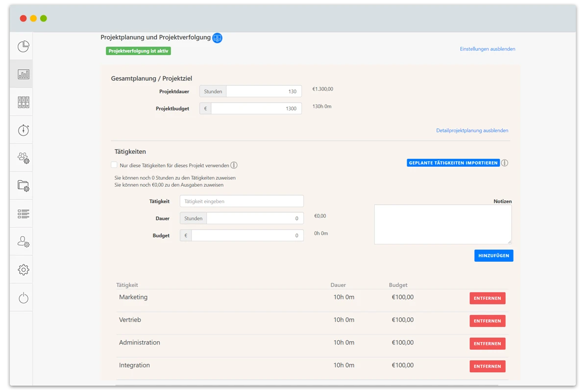588x392 pixels.
Task: Toggle the info icon next to import button
Action: pyautogui.click(x=505, y=163)
